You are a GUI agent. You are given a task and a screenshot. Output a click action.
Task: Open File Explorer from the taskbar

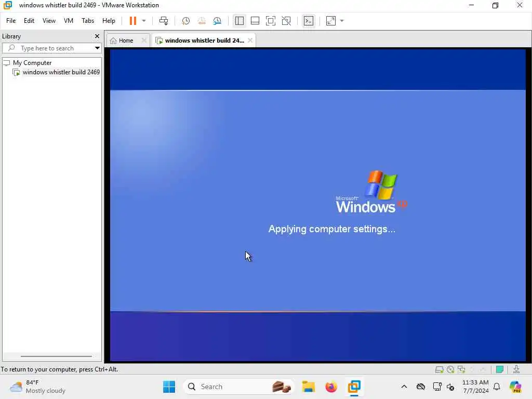(x=309, y=387)
